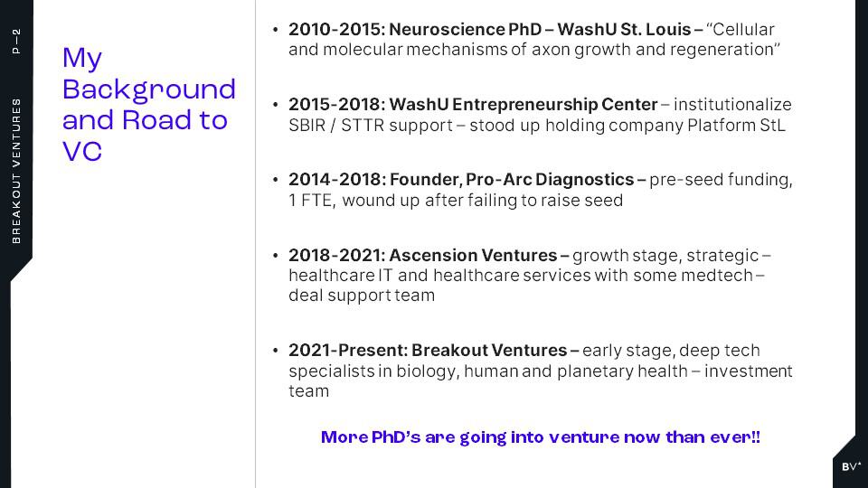Click the "Founder, Pro-Arc Diagnostics" heading

(512, 180)
